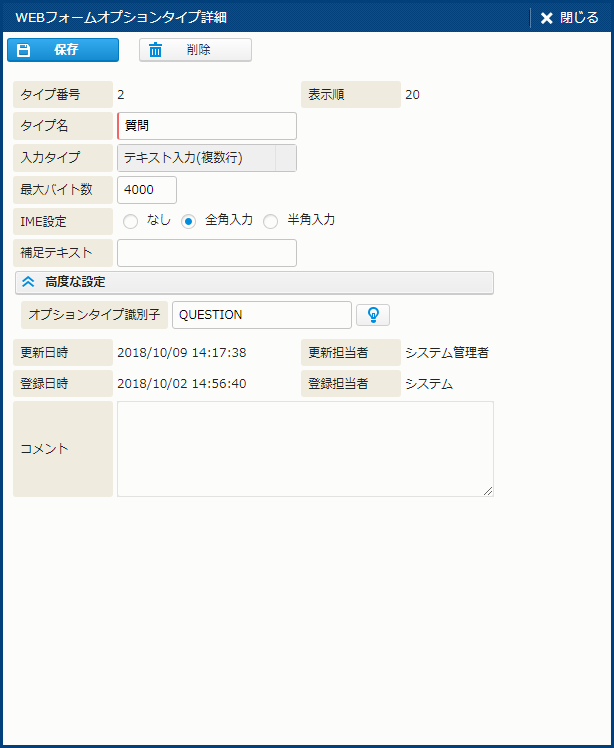Focus the タイプ名 field containing 質問
The image size is (614, 748).
pos(207,126)
